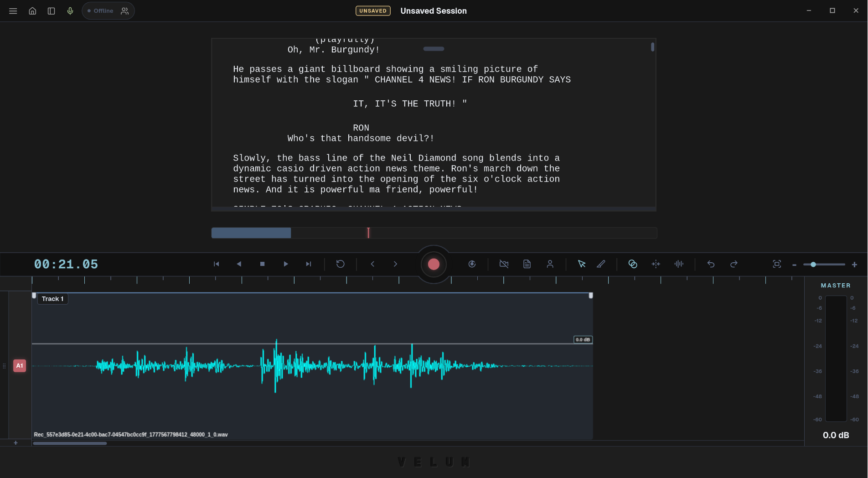Select the pointer selection tool

pyautogui.click(x=582, y=264)
